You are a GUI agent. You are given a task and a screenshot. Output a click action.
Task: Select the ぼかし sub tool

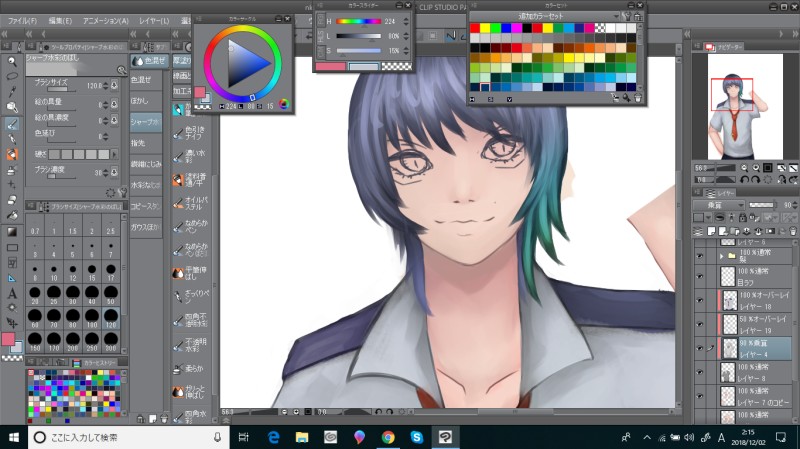tap(146, 101)
